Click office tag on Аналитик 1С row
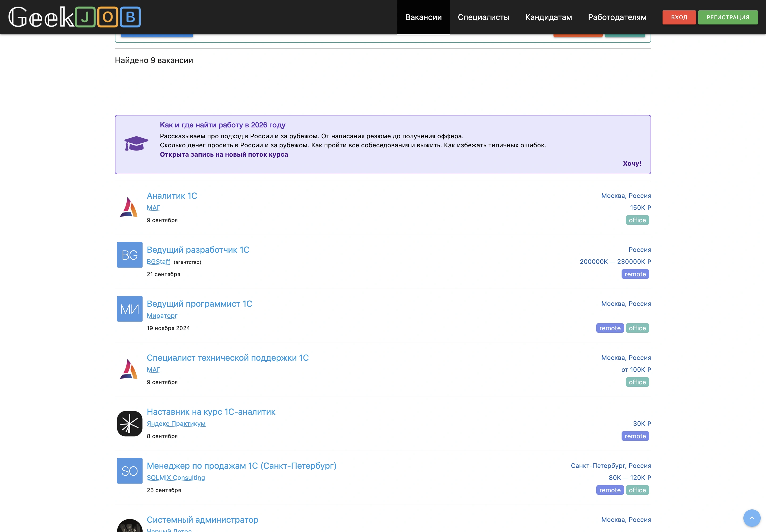Screen dimensions: 766x532 pyautogui.click(x=637, y=220)
